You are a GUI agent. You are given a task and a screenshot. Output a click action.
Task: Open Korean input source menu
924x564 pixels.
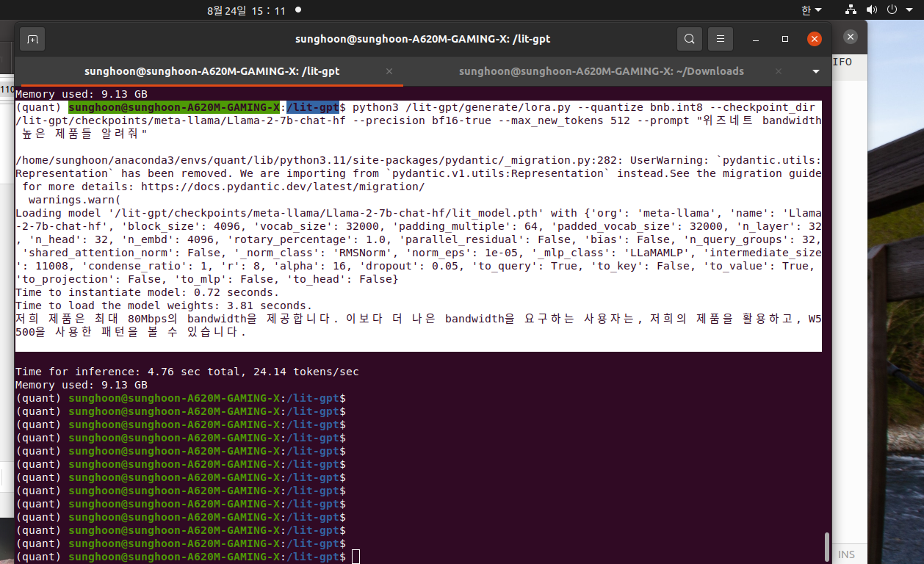point(811,10)
